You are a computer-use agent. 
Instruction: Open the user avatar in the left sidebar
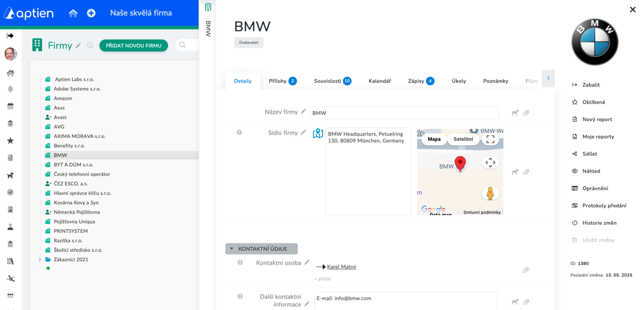[x=10, y=54]
